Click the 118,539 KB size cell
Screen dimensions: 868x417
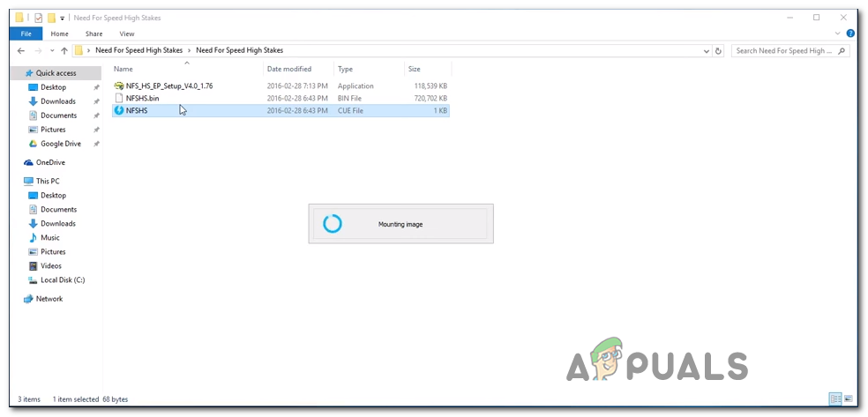coord(431,86)
